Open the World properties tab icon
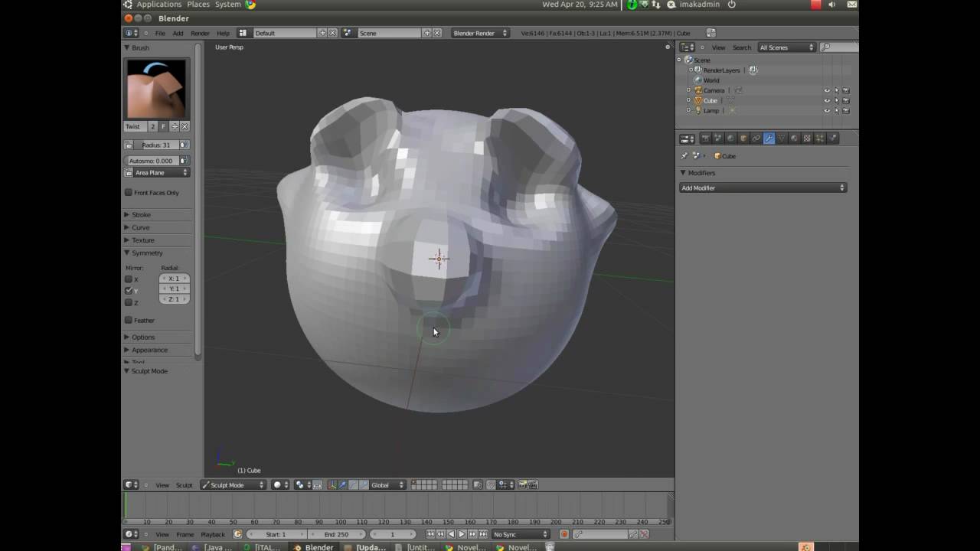Viewport: 980px width, 551px height. (x=730, y=139)
